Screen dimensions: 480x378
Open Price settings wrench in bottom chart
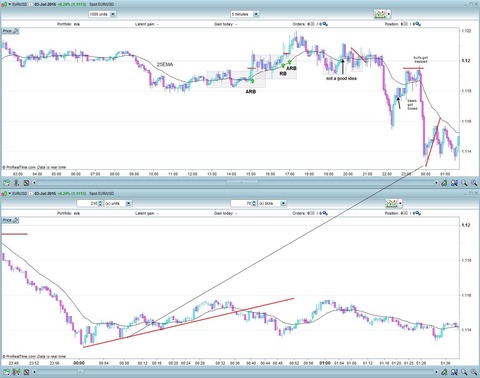point(15,220)
